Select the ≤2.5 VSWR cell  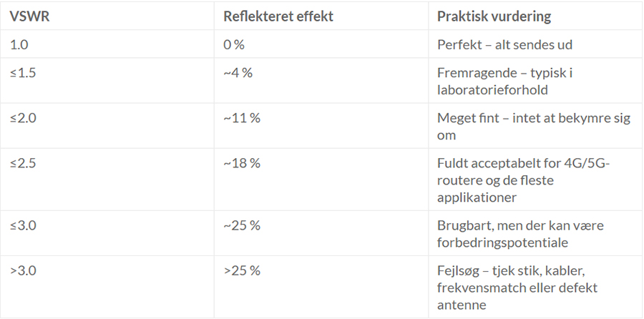(x=21, y=163)
